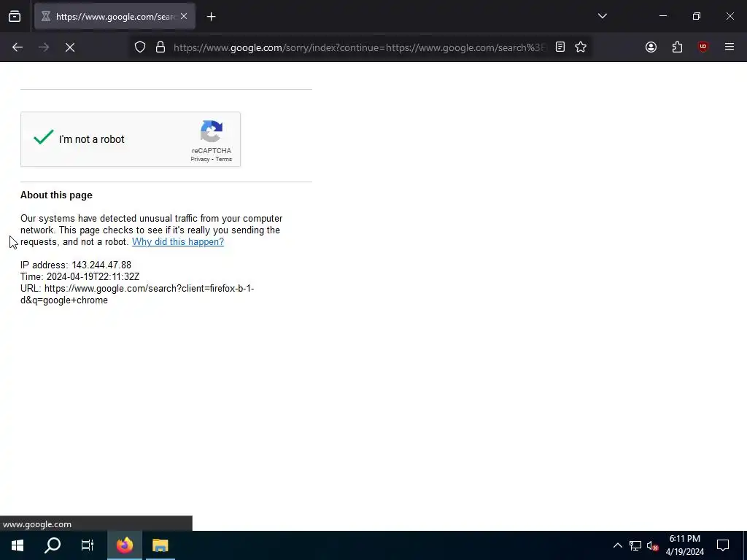747x560 pixels.
Task: Toggle reader view icon
Action: click(560, 47)
